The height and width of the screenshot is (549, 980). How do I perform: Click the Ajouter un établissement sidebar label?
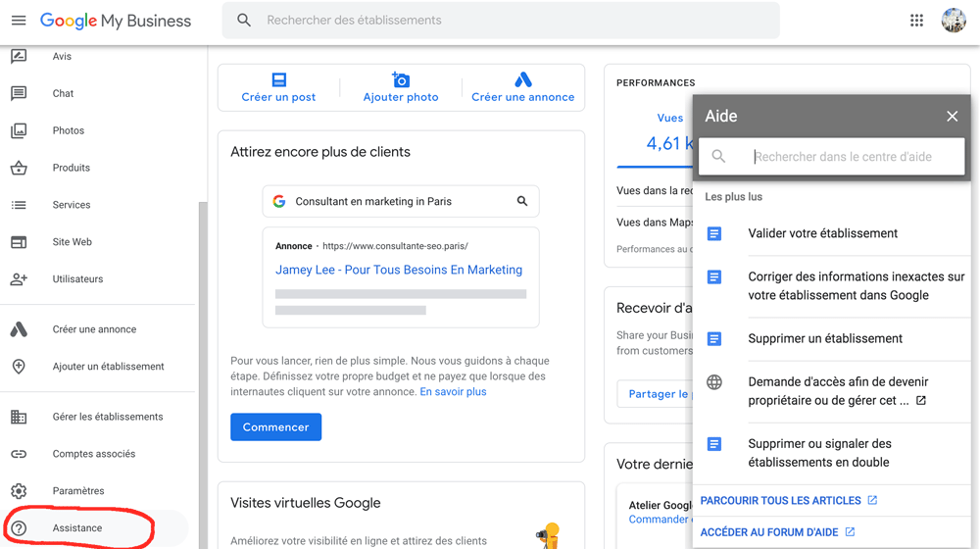pos(108,367)
